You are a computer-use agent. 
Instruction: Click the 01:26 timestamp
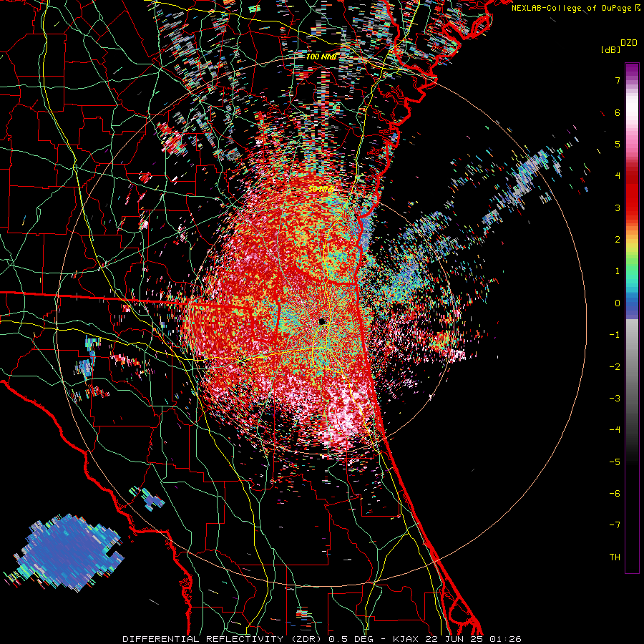(x=506, y=639)
